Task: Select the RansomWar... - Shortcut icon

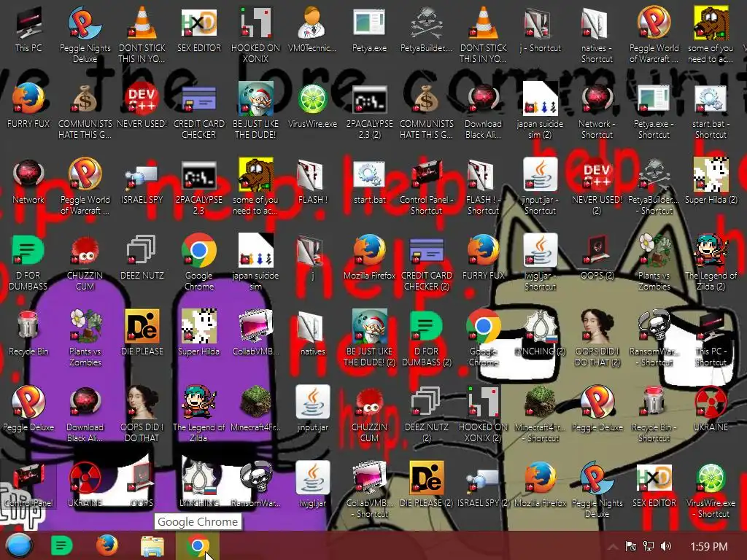Action: (654, 338)
